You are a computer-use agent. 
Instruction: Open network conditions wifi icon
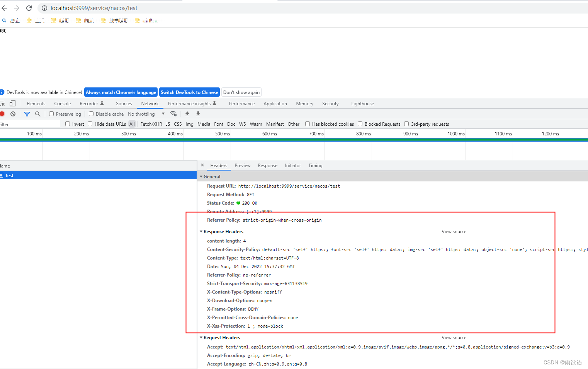point(173,114)
